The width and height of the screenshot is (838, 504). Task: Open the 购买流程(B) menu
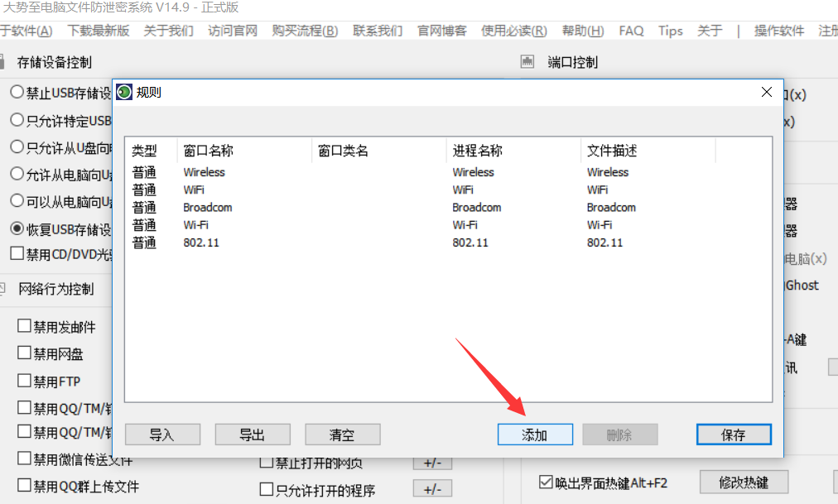coord(305,31)
